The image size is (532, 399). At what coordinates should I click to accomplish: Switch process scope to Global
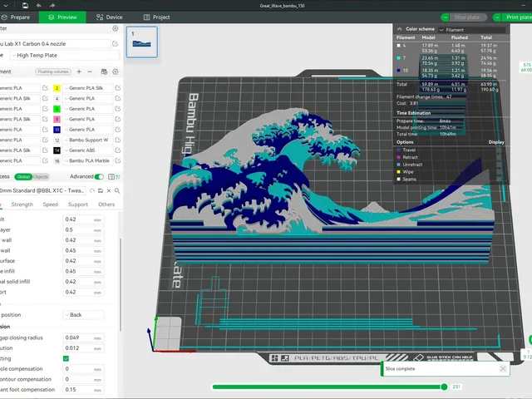[x=23, y=177]
